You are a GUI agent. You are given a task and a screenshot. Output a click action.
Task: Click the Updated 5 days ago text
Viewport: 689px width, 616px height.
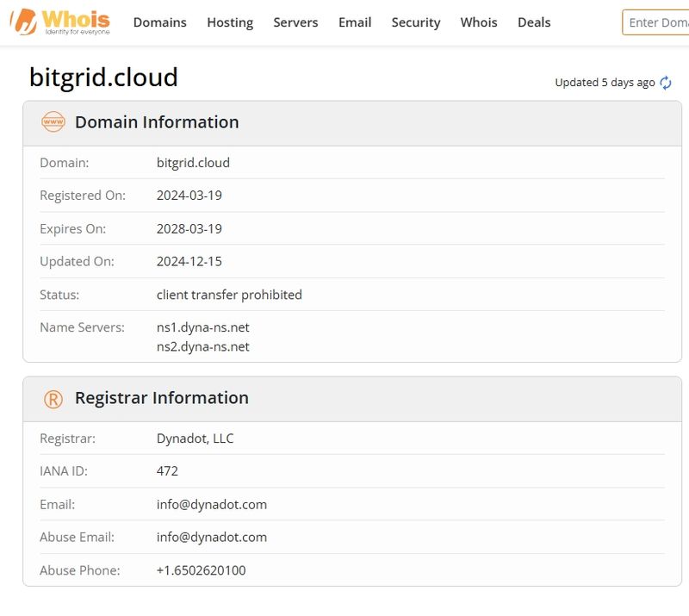pyautogui.click(x=605, y=83)
